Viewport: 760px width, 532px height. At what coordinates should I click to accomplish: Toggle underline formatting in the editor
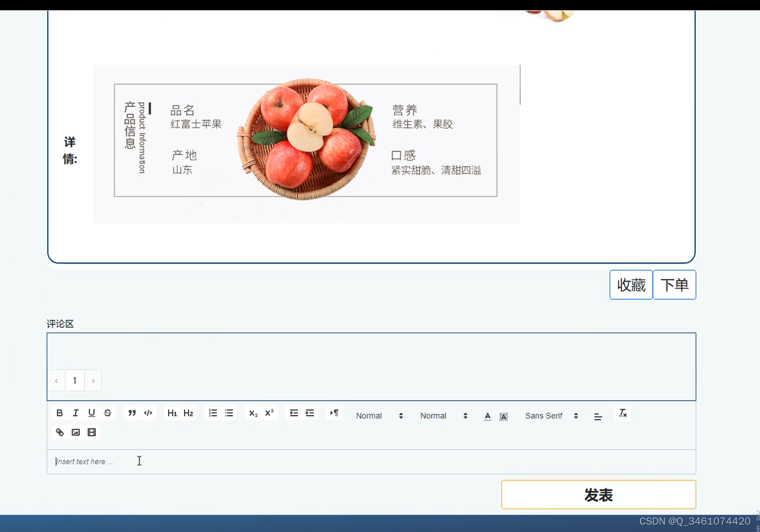click(x=91, y=413)
